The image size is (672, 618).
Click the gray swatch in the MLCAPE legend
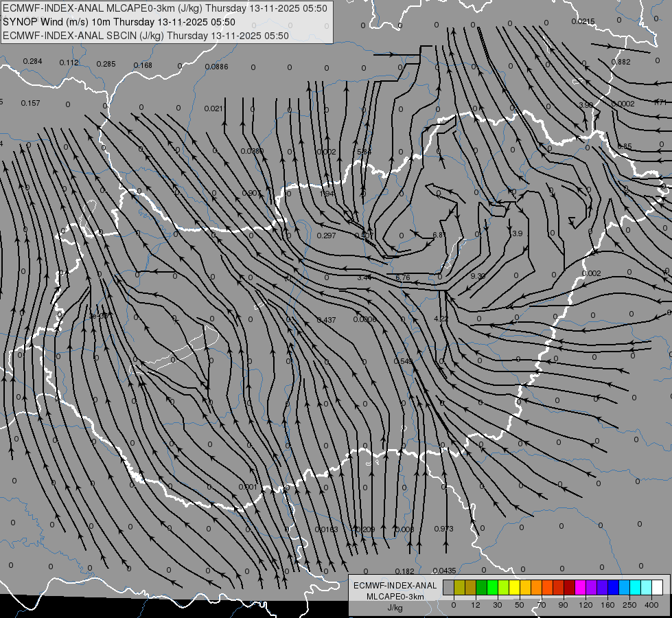[449, 587]
